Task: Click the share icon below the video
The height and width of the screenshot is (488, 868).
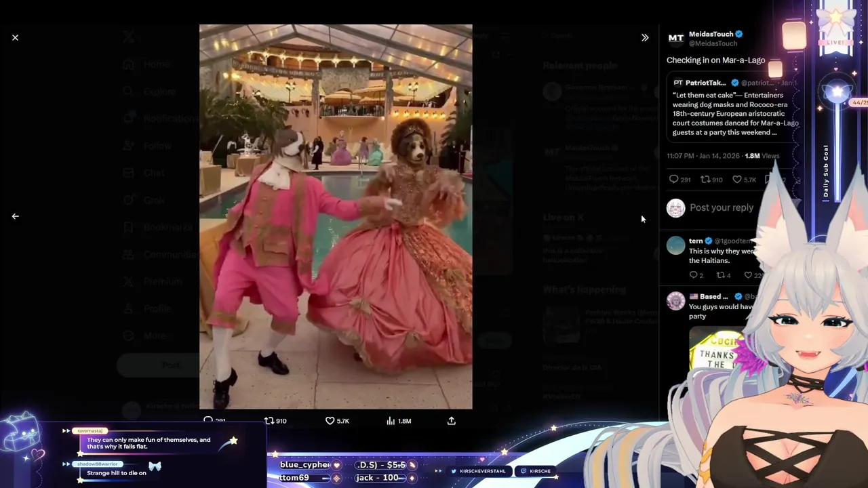Action: 452,421
